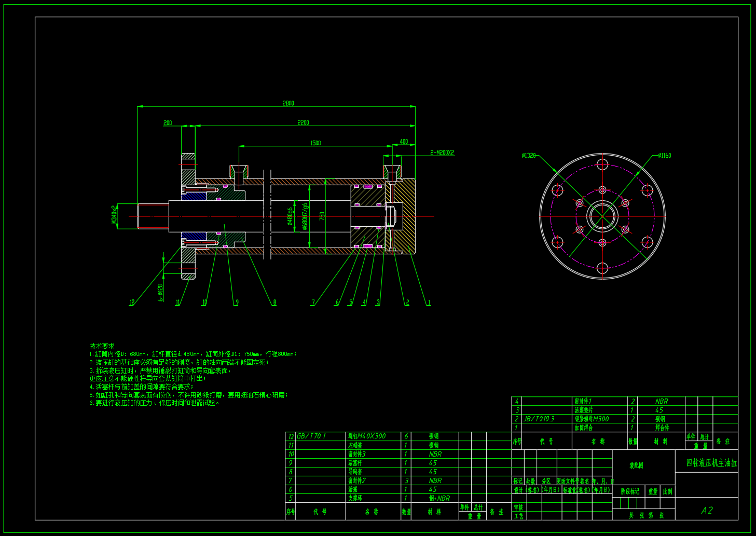Select the 支撑环 part name

[355, 498]
